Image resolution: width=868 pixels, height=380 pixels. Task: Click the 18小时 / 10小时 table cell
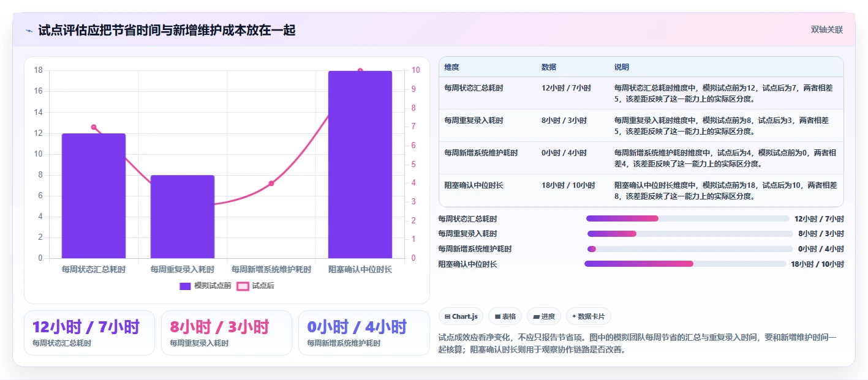tap(568, 185)
